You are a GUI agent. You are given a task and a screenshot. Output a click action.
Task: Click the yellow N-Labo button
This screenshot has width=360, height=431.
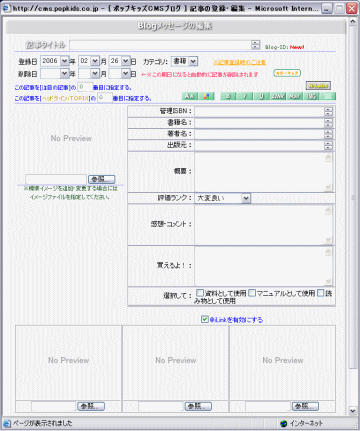[x=318, y=86]
